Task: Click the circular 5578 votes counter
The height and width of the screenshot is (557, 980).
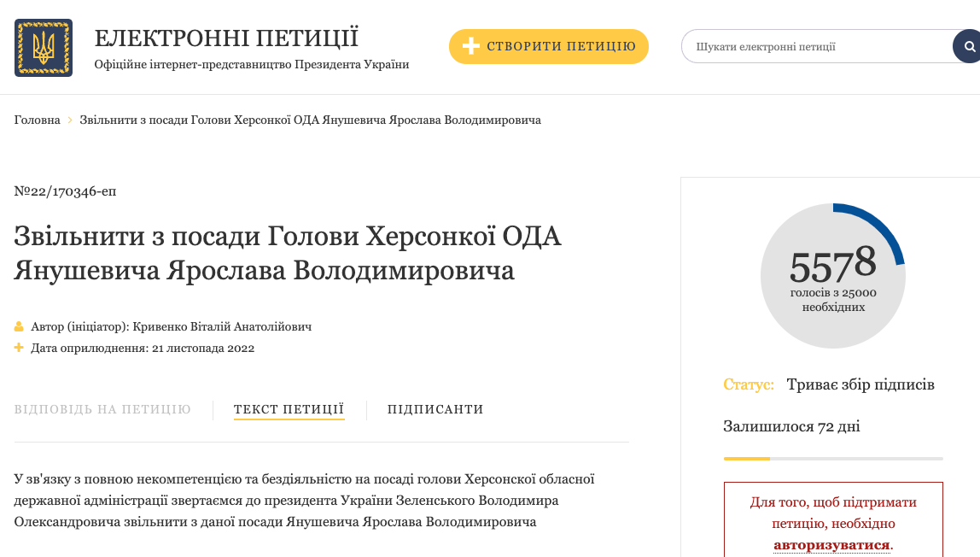Action: 832,276
